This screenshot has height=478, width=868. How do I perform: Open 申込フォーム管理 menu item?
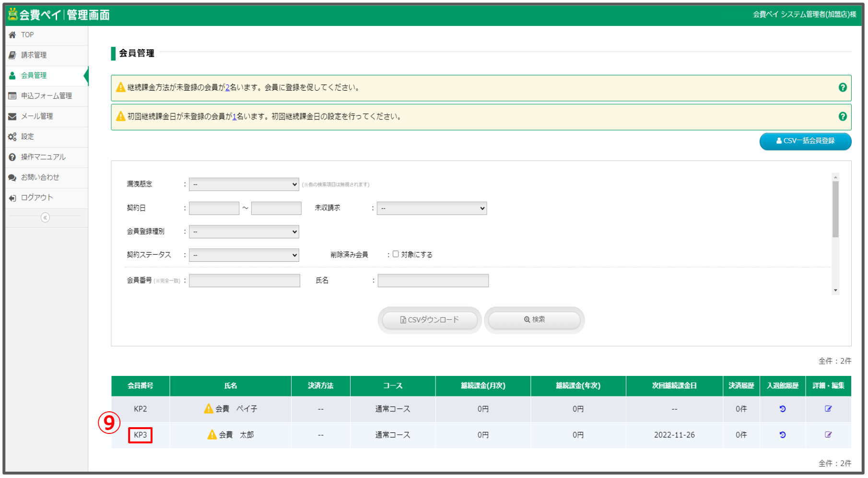click(x=46, y=96)
